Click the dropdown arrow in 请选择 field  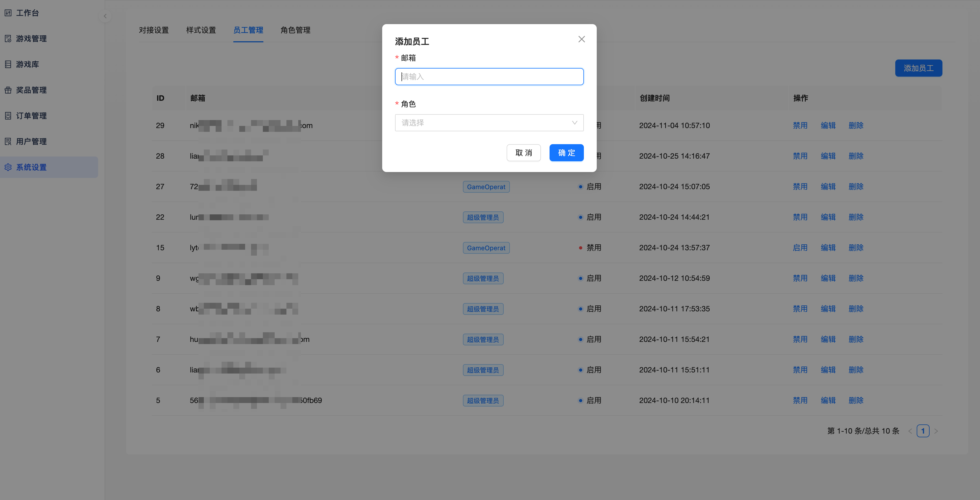(x=574, y=123)
